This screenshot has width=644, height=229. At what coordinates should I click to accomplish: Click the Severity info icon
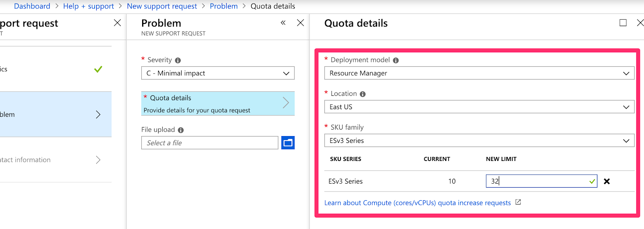(178, 60)
